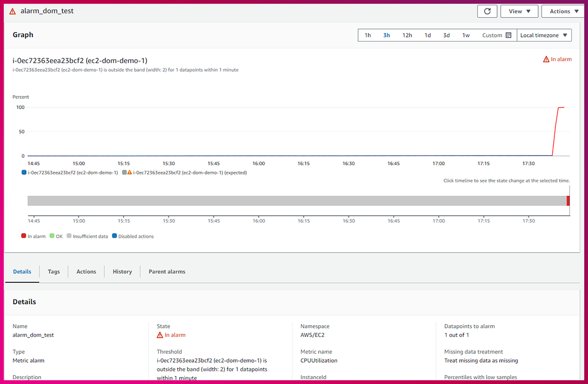The image size is (588, 384).
Task: Select the 12h time range
Action: (407, 35)
